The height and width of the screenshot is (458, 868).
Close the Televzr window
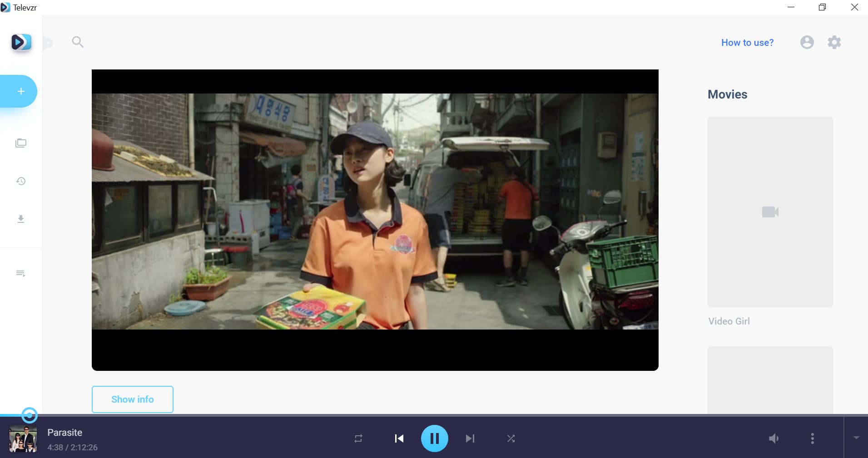point(854,7)
